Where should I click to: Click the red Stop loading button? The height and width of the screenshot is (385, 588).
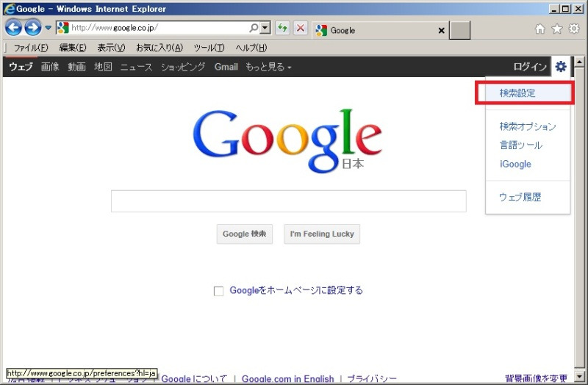[x=301, y=28]
